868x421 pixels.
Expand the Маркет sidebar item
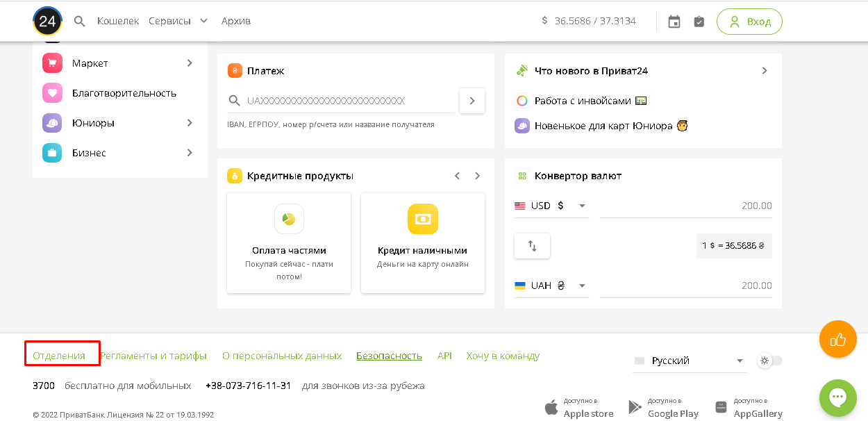[119, 63]
